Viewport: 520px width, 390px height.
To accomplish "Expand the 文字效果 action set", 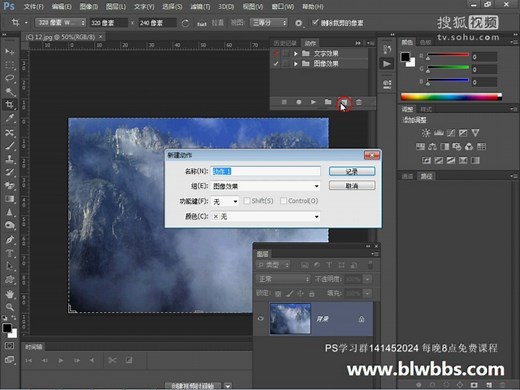I will [296, 53].
